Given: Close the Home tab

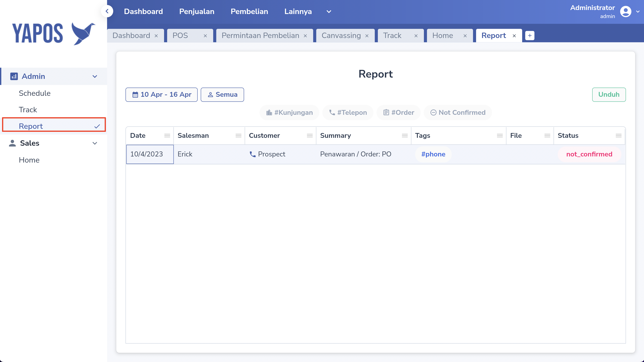Looking at the screenshot, I should click(x=465, y=36).
